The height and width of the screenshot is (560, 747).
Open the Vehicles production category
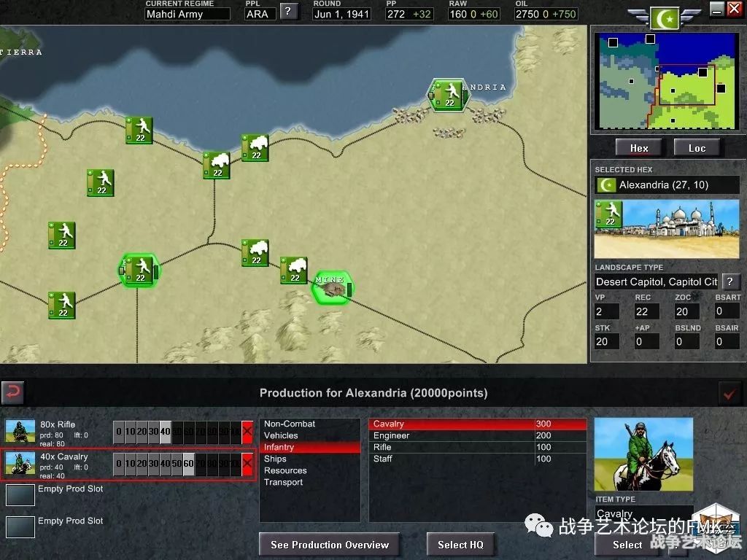(309, 435)
